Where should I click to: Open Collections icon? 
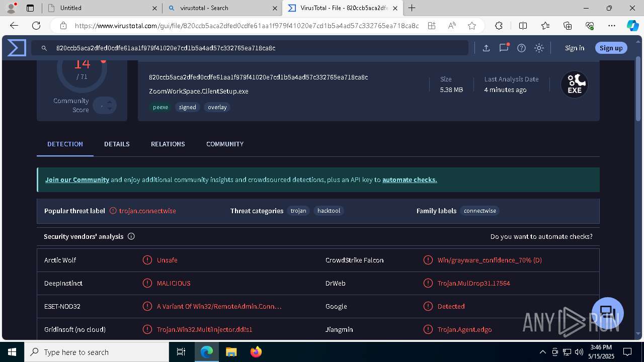568,26
